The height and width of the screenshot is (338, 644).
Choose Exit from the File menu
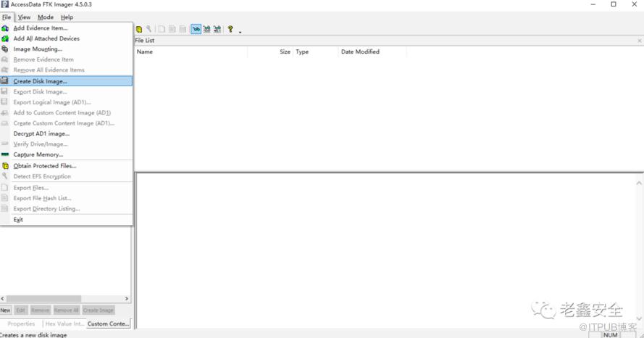(67, 220)
